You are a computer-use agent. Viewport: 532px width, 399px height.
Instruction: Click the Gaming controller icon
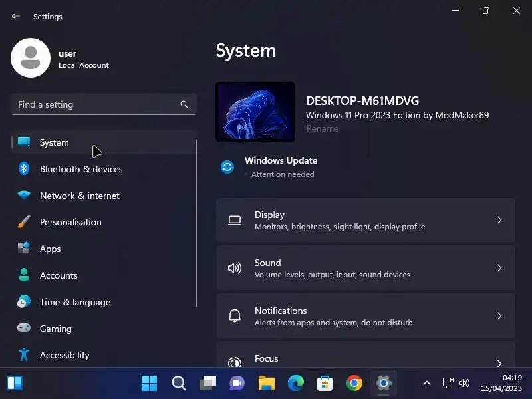[24, 328]
